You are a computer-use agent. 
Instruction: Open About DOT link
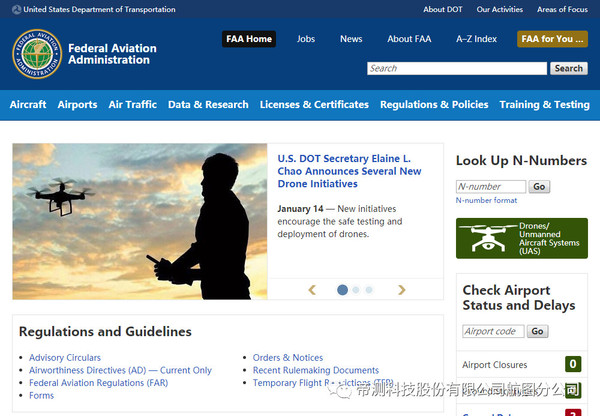443,9
